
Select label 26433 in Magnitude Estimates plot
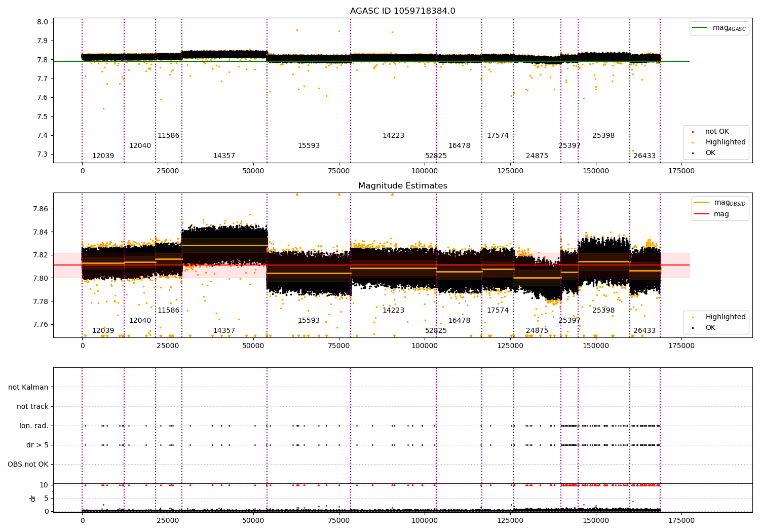click(x=644, y=331)
